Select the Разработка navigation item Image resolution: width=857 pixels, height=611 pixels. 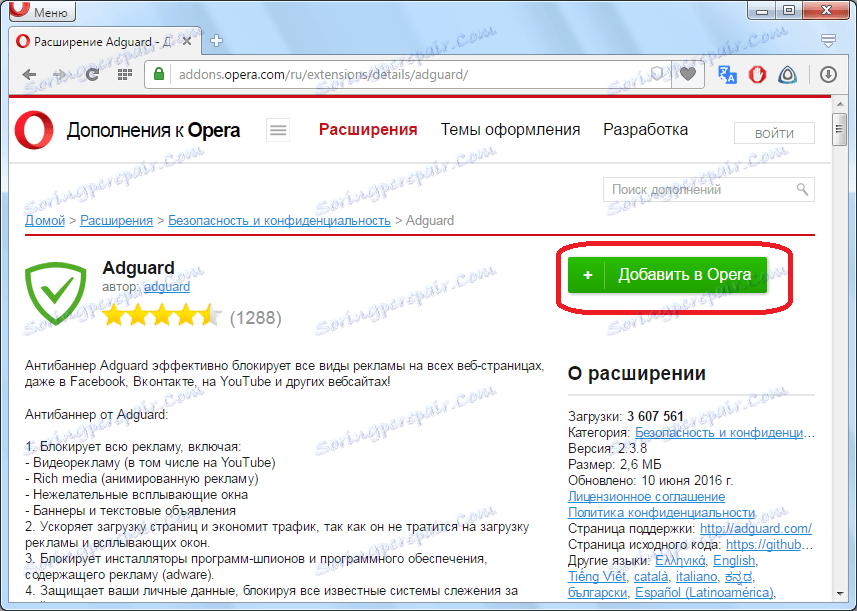[x=645, y=130]
